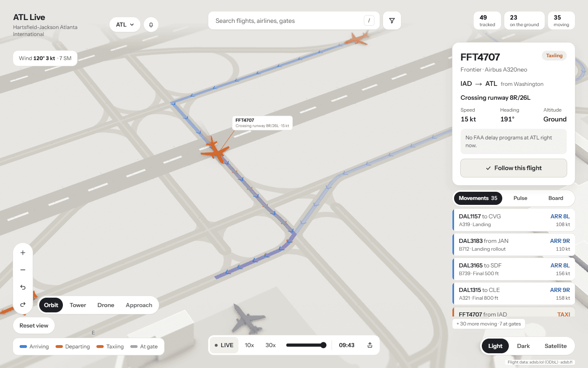Click the 49 tracked counter
The width and height of the screenshot is (588, 368).
[487, 20]
